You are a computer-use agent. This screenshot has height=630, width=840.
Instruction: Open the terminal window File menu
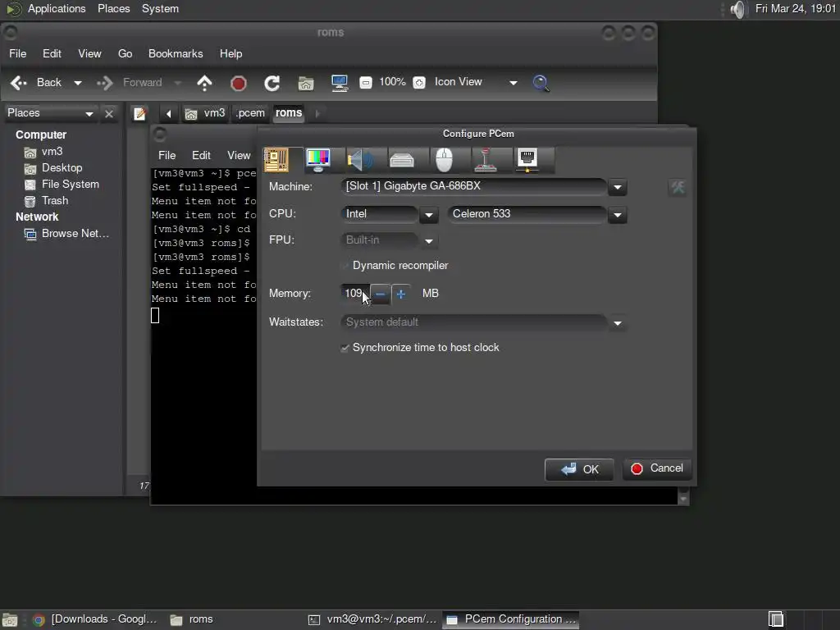coord(167,155)
